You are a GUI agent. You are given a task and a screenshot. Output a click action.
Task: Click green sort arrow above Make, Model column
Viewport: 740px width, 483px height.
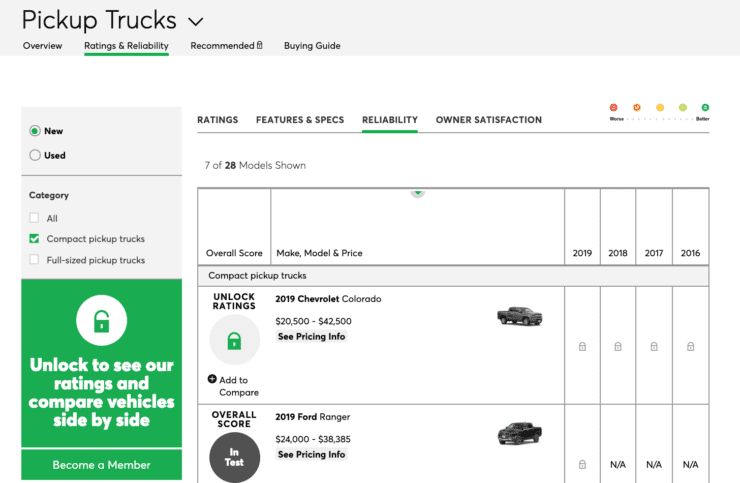[418, 193]
